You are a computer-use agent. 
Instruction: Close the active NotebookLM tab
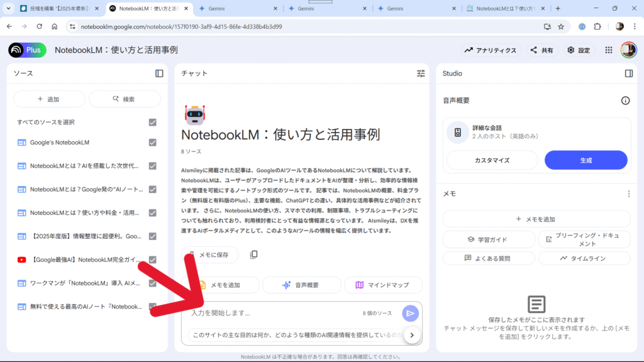pyautogui.click(x=186, y=8)
